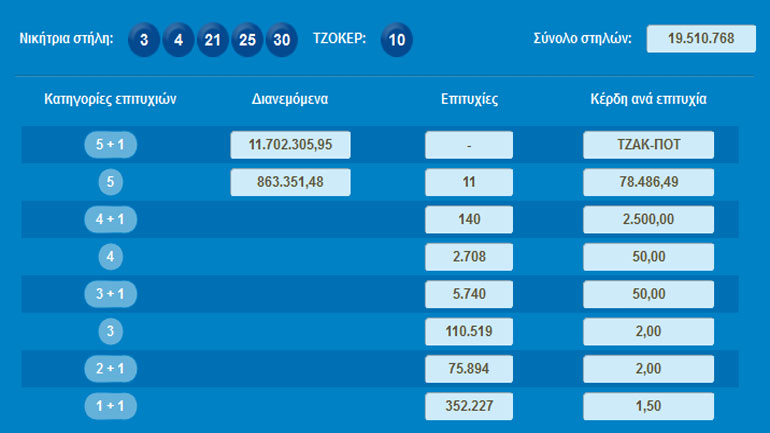
Task: Click the winning number 3 ball
Action: (x=145, y=40)
